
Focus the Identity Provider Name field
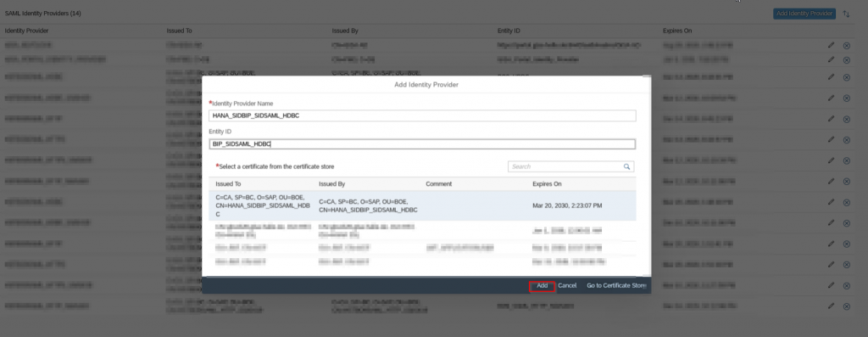pyautogui.click(x=422, y=115)
